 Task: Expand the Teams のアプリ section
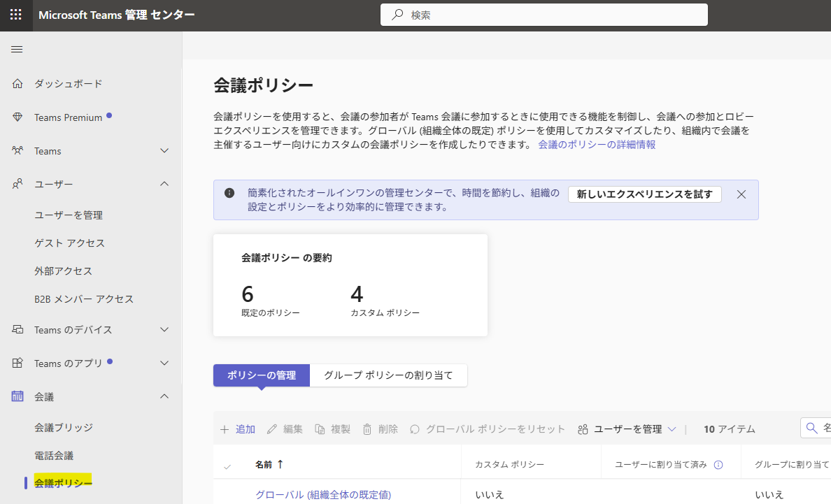click(164, 363)
